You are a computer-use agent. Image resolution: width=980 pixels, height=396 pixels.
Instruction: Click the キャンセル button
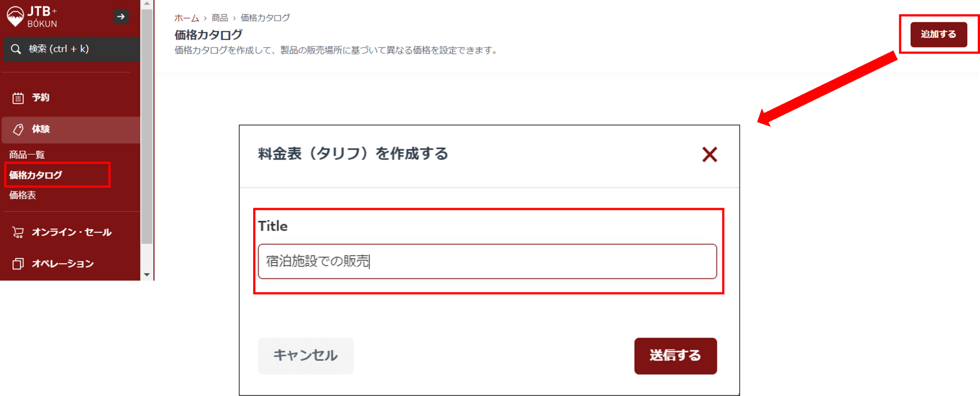(305, 356)
